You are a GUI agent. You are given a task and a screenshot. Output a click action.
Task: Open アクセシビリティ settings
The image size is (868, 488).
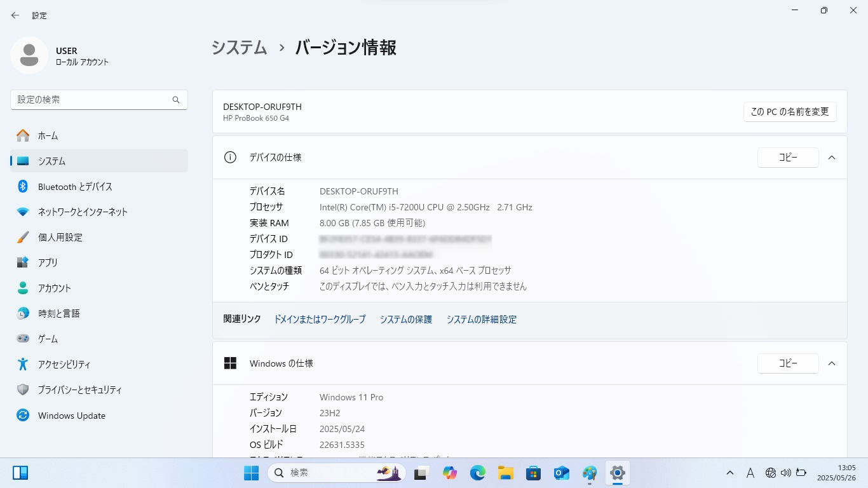(99, 364)
